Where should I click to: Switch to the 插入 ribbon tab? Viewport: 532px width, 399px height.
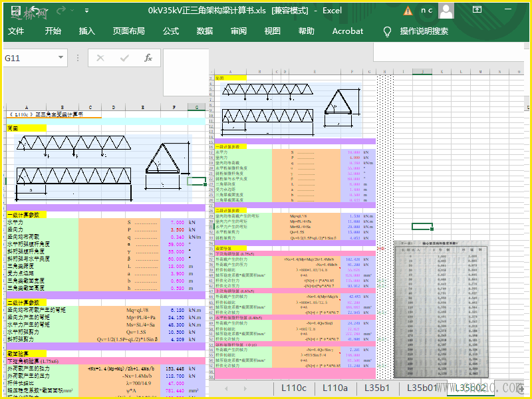[x=87, y=31]
